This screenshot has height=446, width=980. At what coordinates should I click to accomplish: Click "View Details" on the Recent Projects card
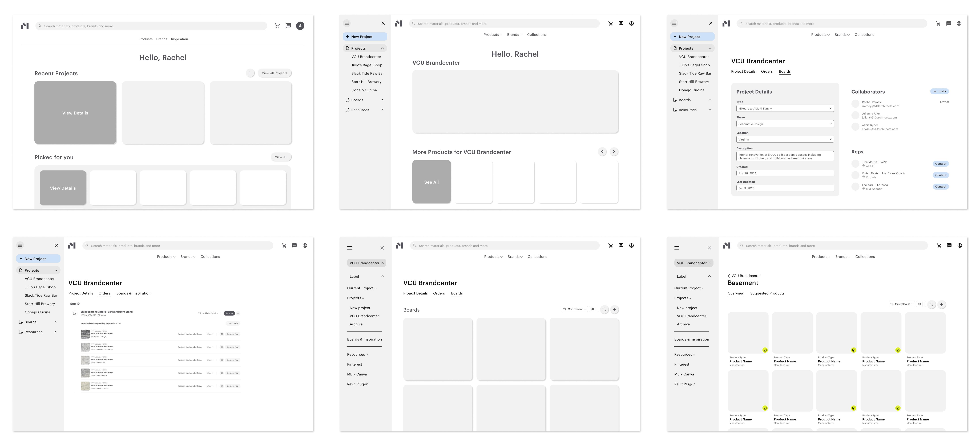coord(75,113)
